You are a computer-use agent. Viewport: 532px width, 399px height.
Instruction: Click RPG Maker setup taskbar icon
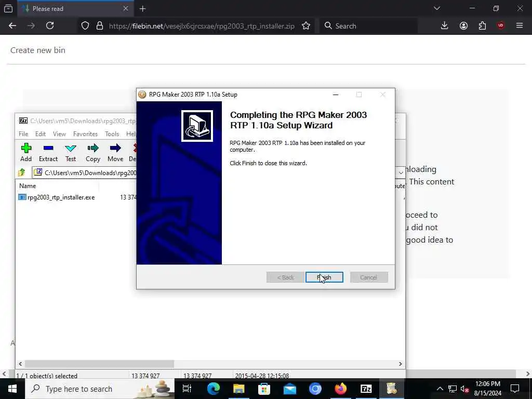[x=392, y=389]
